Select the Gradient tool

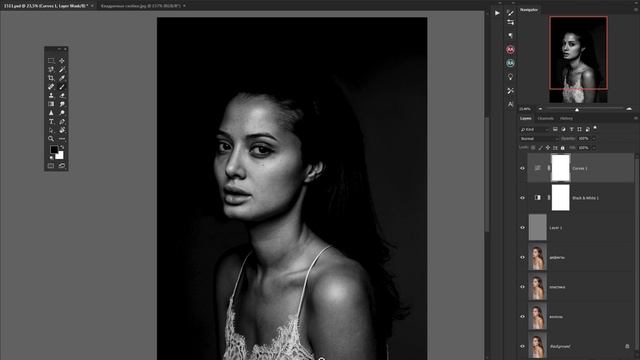pyautogui.click(x=51, y=104)
